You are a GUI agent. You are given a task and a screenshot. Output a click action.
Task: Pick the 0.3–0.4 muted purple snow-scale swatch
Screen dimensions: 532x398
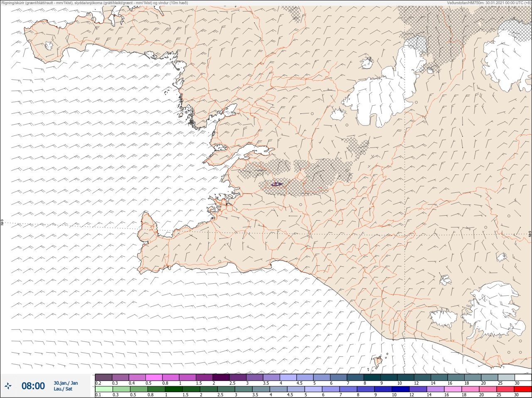(x=121, y=377)
